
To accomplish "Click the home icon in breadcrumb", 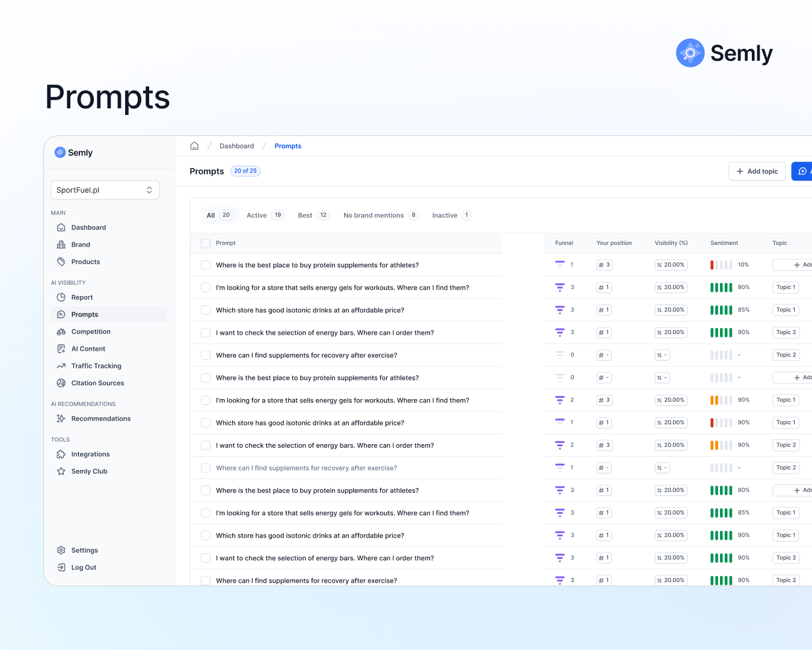I will (194, 146).
